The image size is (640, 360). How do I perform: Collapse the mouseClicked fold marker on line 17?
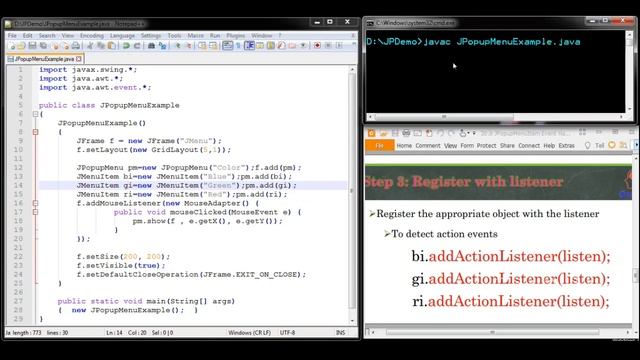pyautogui.click(x=36, y=212)
